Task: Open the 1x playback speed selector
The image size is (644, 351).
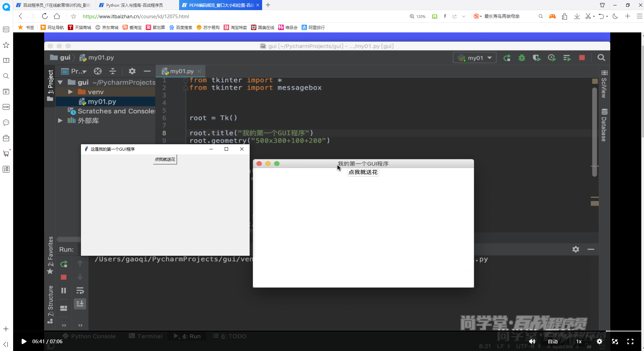Action: point(579,342)
